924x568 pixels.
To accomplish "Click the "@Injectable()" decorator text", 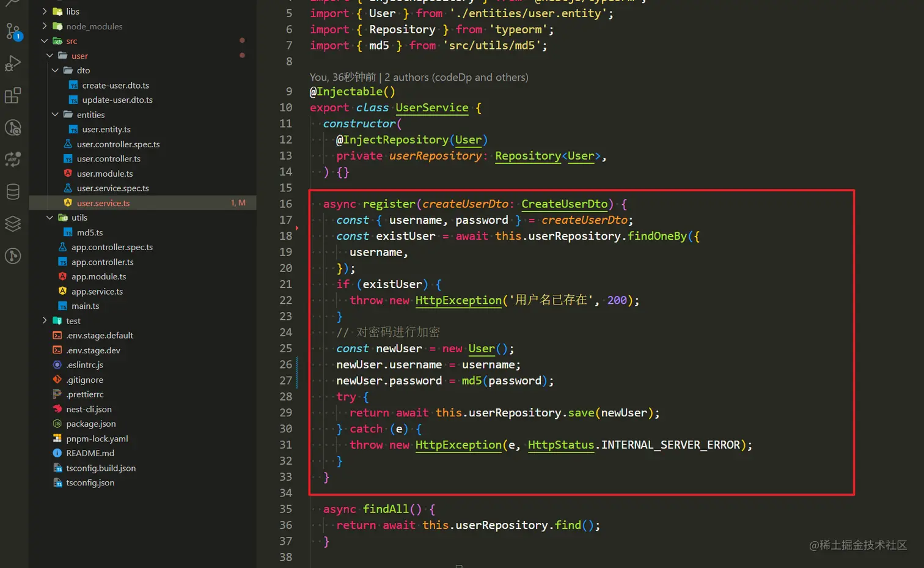I will tap(353, 92).
